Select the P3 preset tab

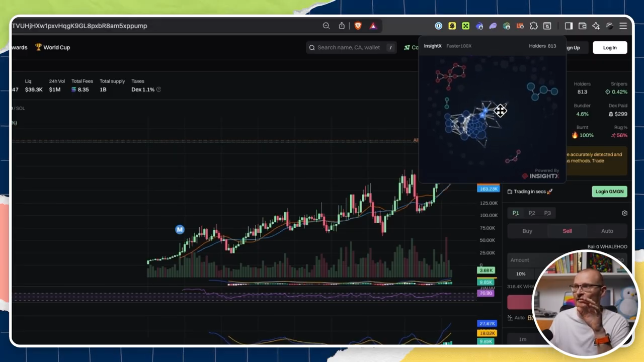pos(547,213)
